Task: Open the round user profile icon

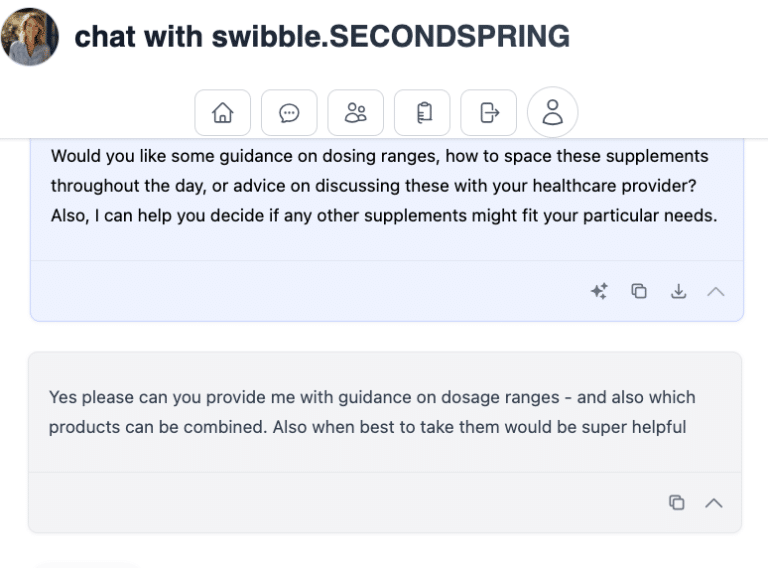Action: [552, 112]
